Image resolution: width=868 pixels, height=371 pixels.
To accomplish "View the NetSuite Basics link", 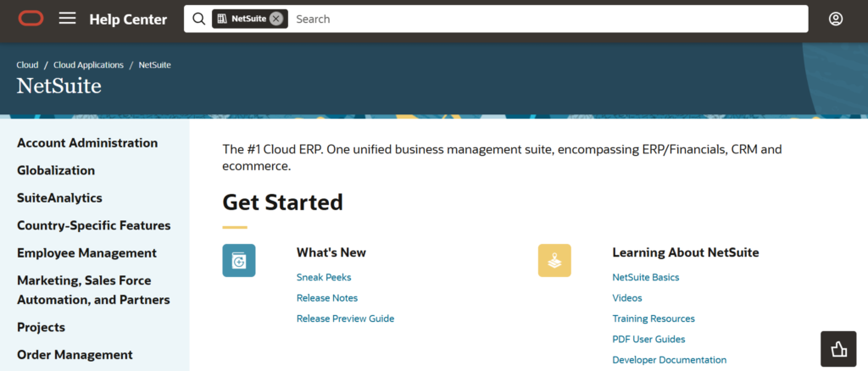I will [645, 277].
